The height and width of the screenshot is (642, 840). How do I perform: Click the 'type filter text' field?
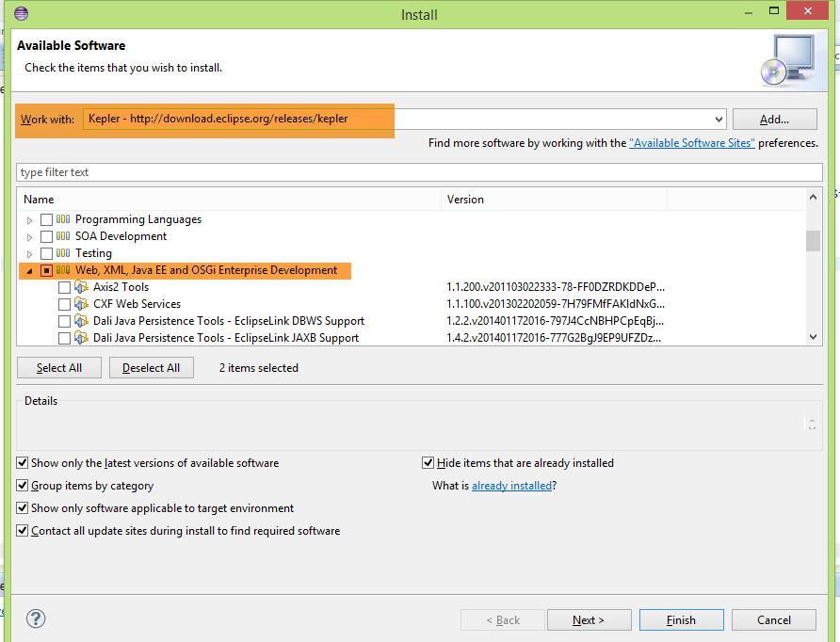click(x=419, y=172)
